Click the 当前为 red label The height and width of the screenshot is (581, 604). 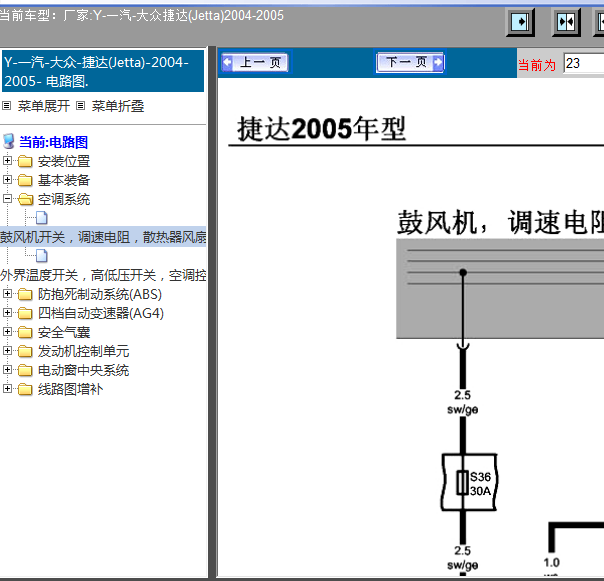pos(537,65)
